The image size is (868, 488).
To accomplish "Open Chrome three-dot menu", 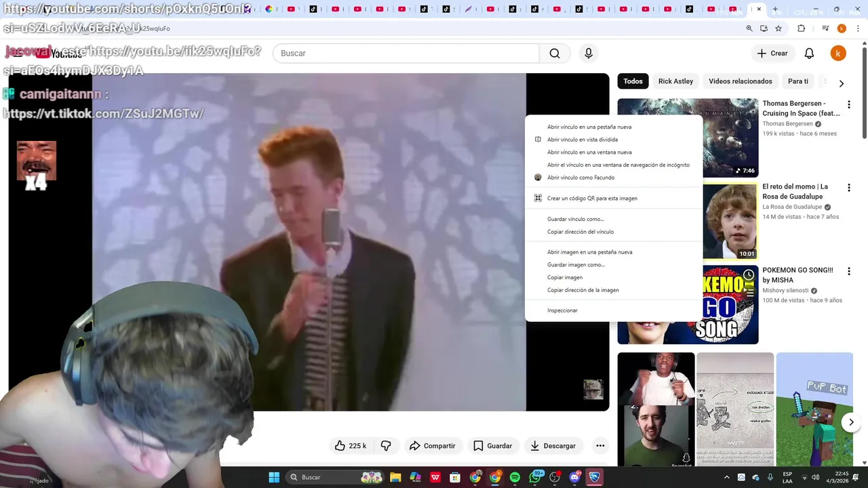I will pos(857,28).
